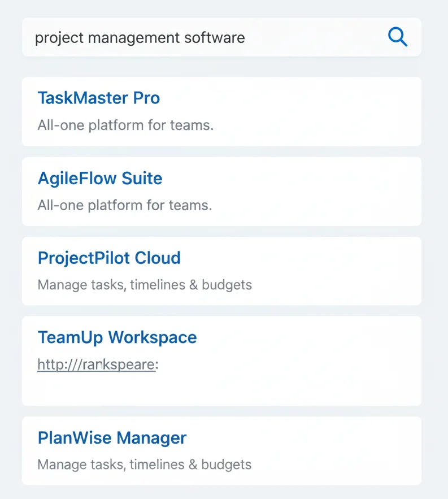Focus the search field's empty area before the magnifier
Viewport: 448px width, 499px height.
coord(316,37)
